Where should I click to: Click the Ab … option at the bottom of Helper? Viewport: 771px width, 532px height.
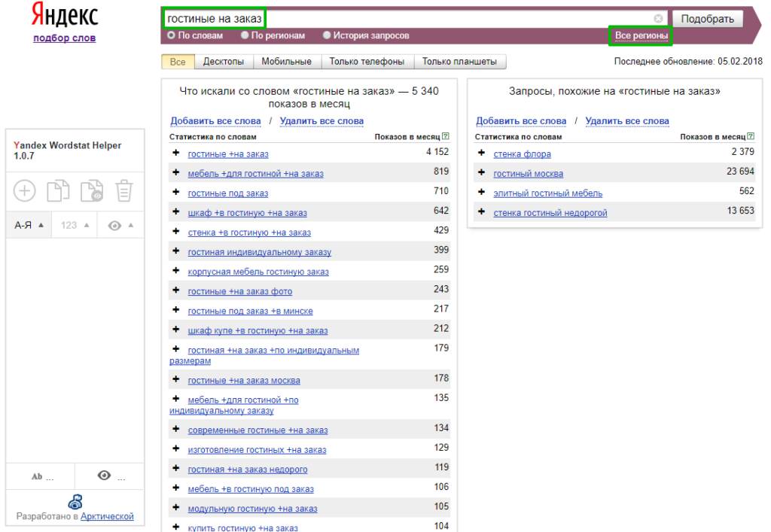click(42, 476)
